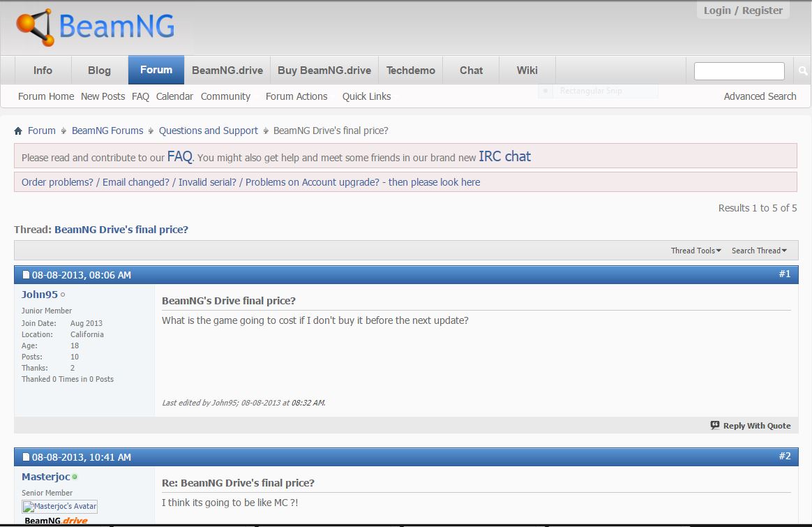
Task: Open the Calendar link
Action: tap(174, 96)
